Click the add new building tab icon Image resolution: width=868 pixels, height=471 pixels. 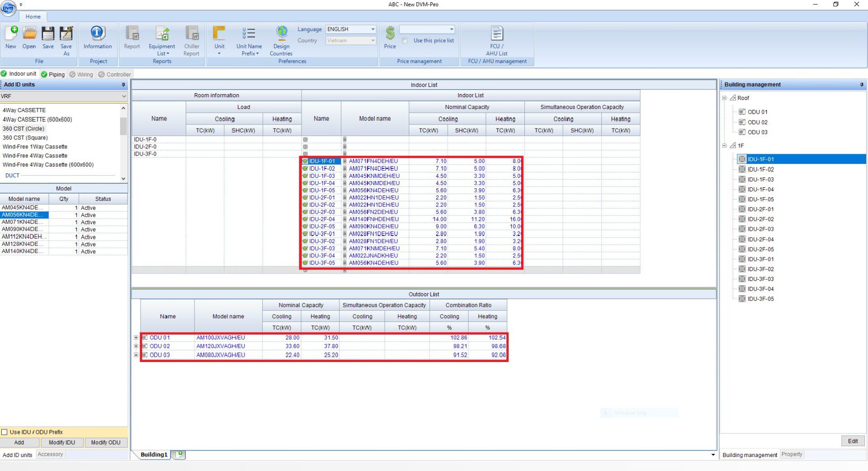coord(180,454)
